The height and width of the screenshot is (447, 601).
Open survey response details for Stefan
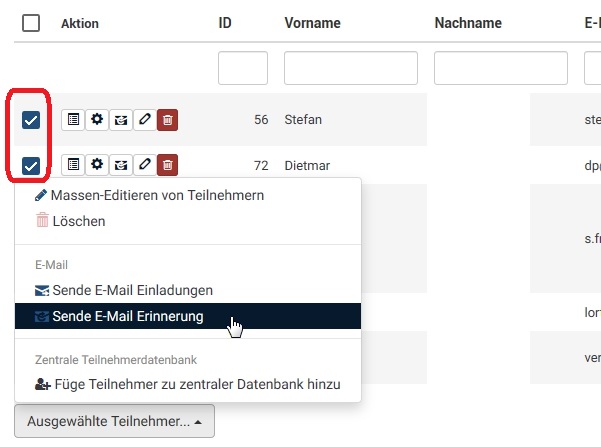coord(73,120)
